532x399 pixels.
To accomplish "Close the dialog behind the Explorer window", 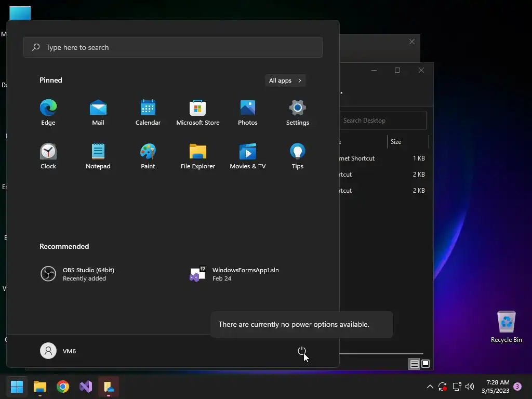I will pos(412,42).
